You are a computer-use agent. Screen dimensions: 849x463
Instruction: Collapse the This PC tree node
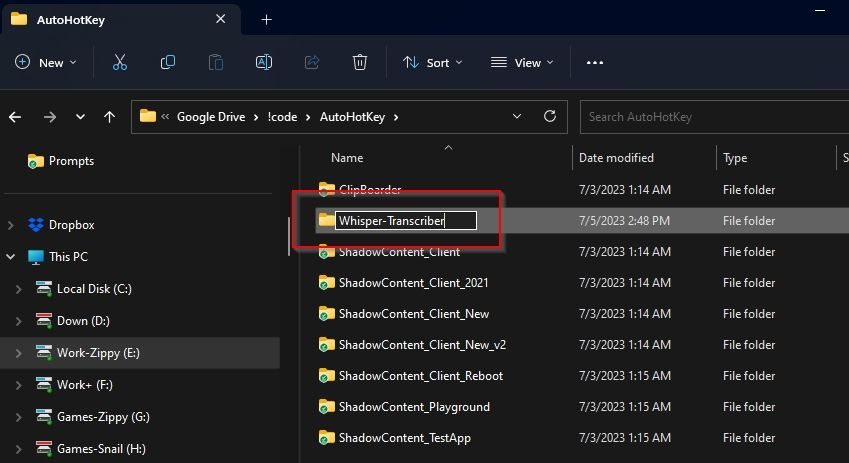click(x=11, y=257)
